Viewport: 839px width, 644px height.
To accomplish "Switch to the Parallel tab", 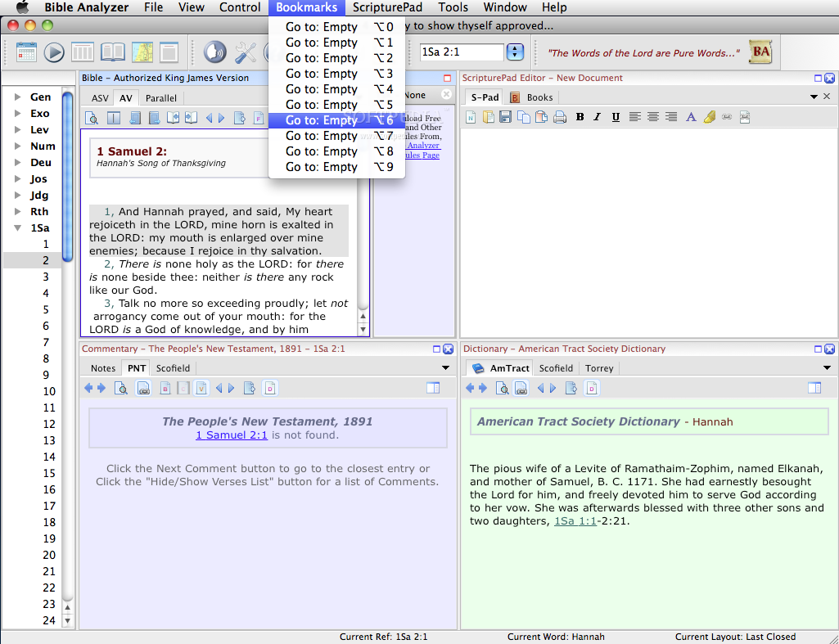I will [161, 98].
